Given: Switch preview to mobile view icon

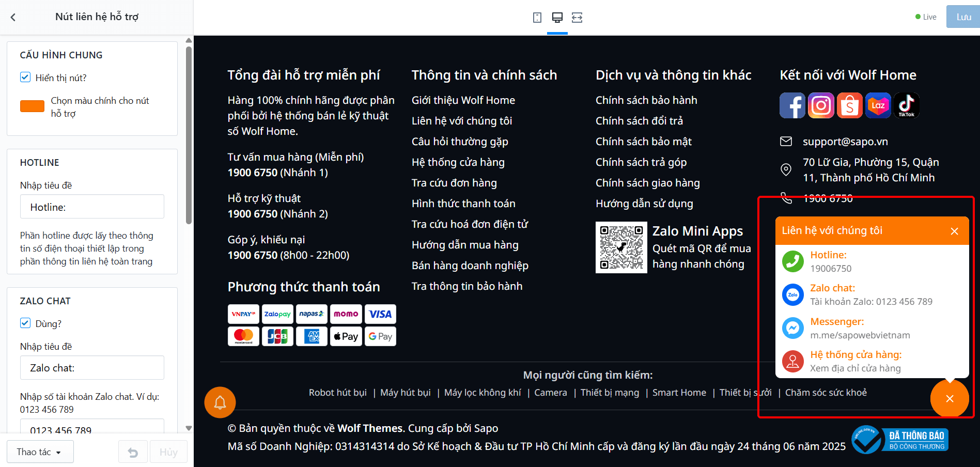Looking at the screenshot, I should tap(537, 18).
